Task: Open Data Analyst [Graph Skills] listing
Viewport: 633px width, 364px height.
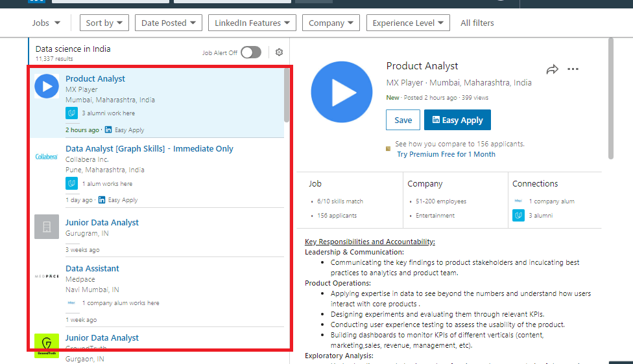Action: 149,149
